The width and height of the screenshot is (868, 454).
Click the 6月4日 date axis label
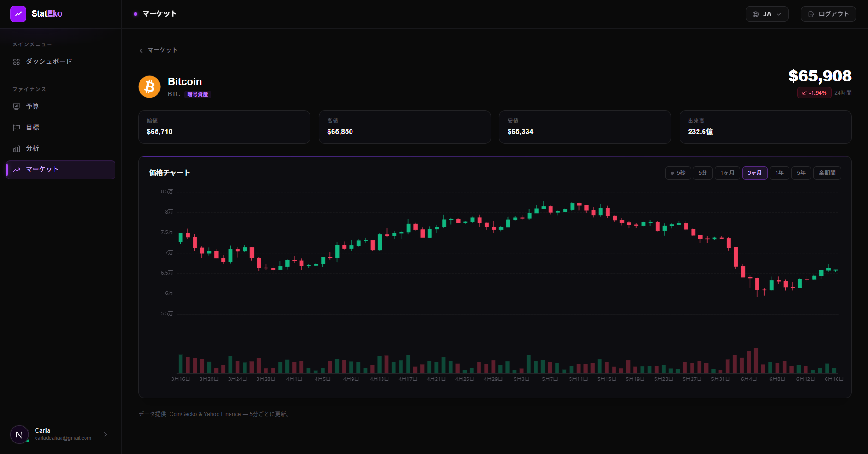(749, 380)
